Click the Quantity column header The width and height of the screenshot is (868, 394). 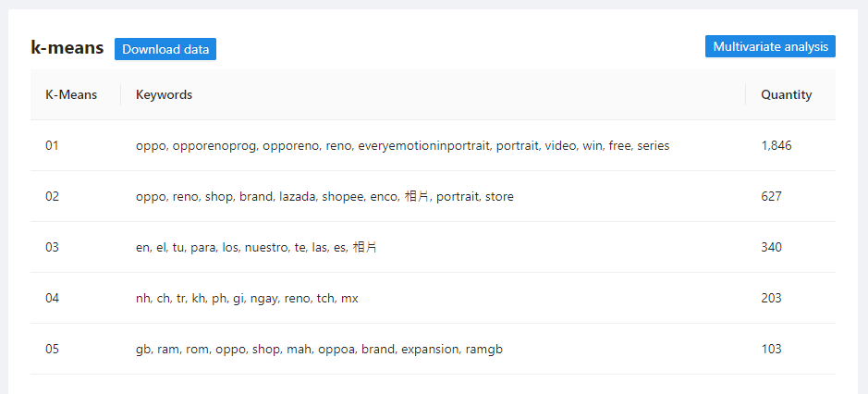[x=787, y=94]
